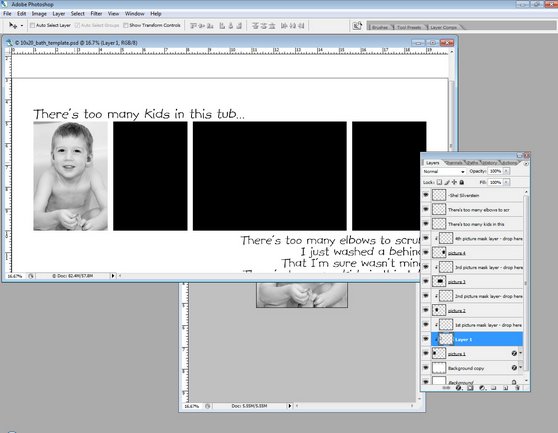Click Add layer style icon in Layers panel
Viewport: 558px width, 433px height.
459,388
